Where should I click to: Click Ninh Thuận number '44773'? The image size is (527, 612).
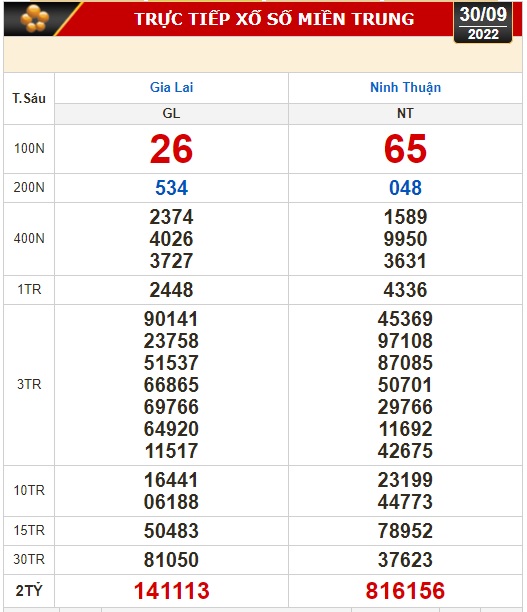[405, 502]
